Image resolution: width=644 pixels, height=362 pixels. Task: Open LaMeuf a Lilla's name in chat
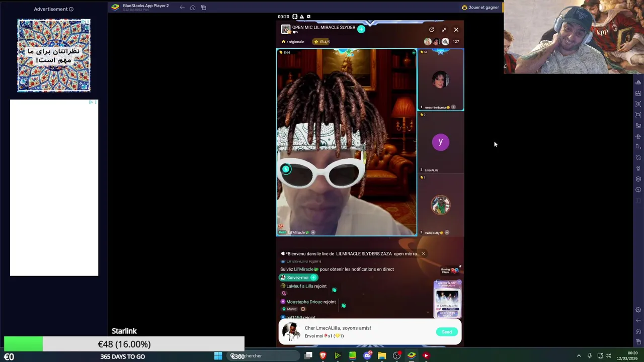point(299,286)
